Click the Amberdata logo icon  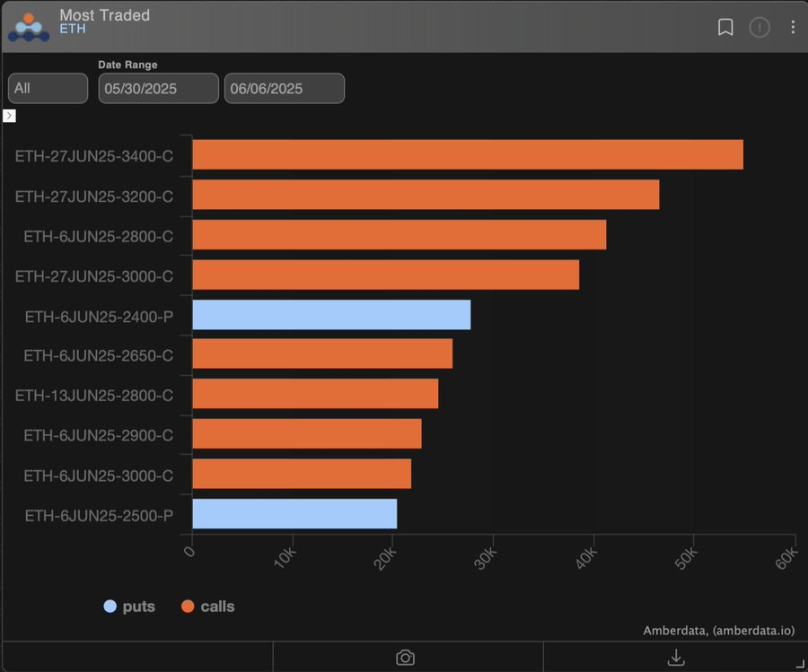tap(29, 27)
